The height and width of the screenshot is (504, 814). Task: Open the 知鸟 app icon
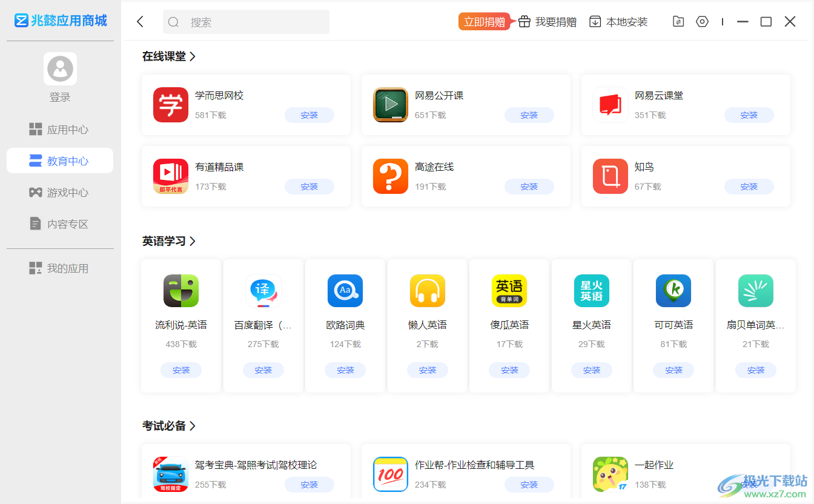tap(610, 176)
